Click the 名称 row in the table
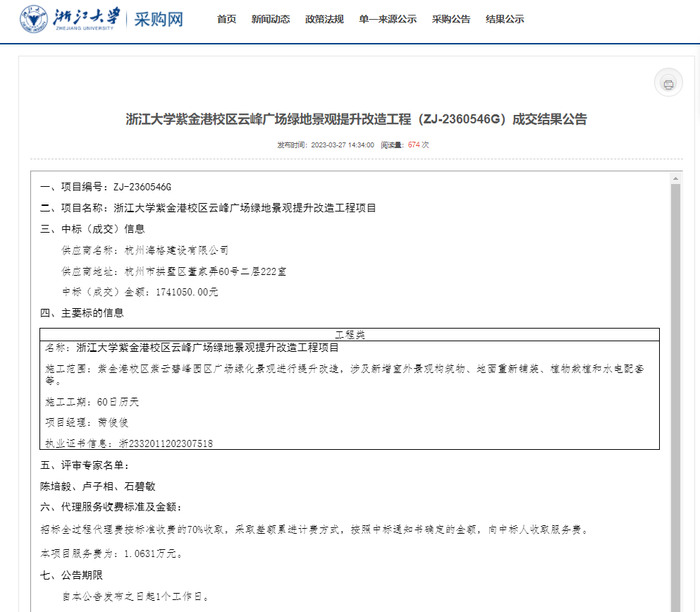Image resolution: width=700 pixels, height=612 pixels. click(192, 348)
